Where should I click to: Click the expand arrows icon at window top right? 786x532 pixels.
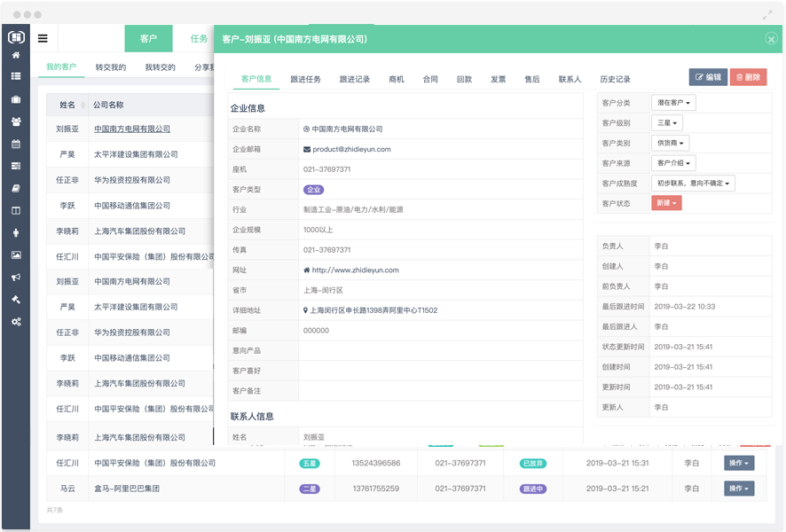(767, 16)
